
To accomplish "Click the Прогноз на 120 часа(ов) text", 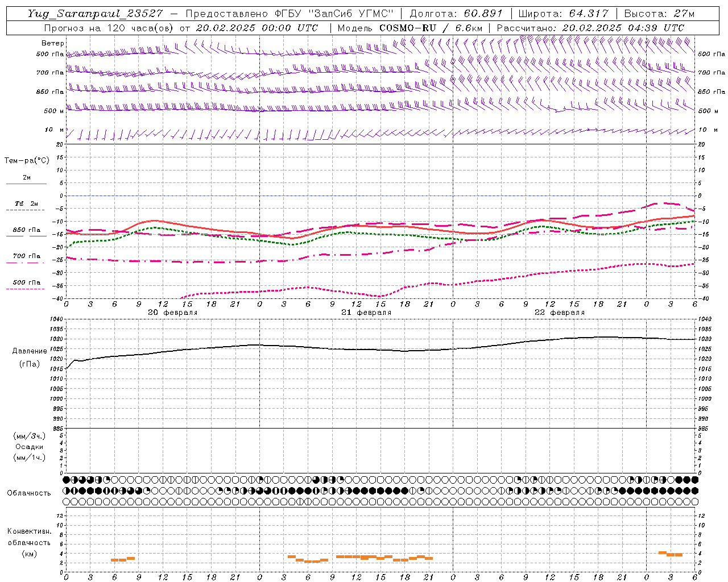I will coord(109,28).
